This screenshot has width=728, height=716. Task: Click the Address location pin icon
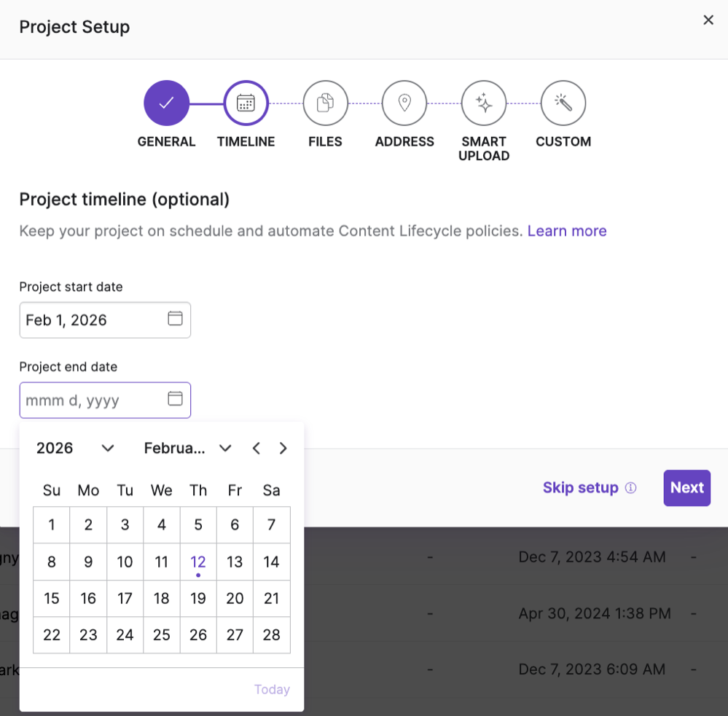(404, 102)
